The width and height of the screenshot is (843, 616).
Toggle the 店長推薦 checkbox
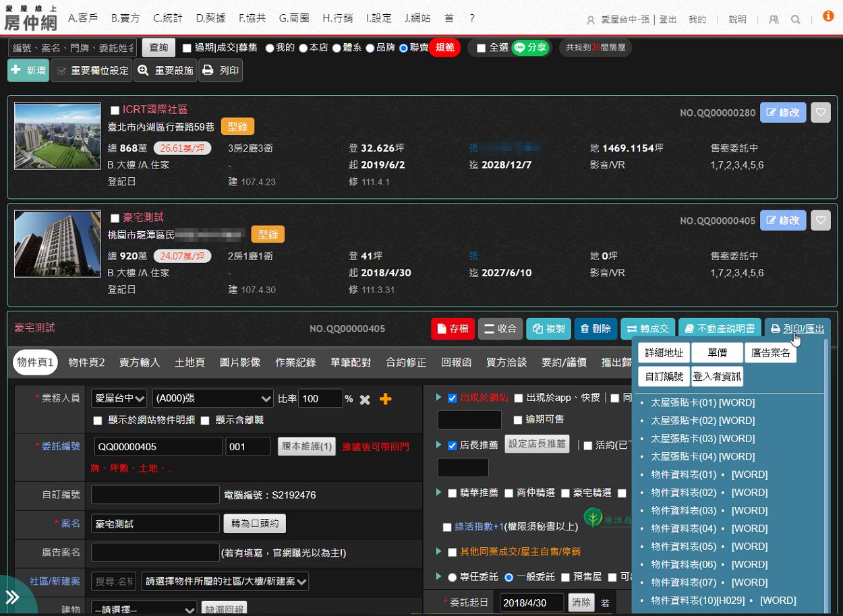click(x=453, y=445)
